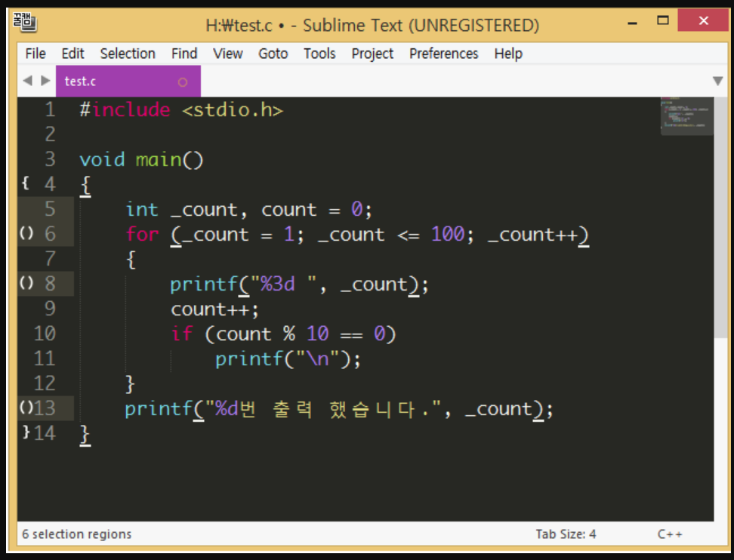Click the closing brace on line 12

[x=131, y=384]
